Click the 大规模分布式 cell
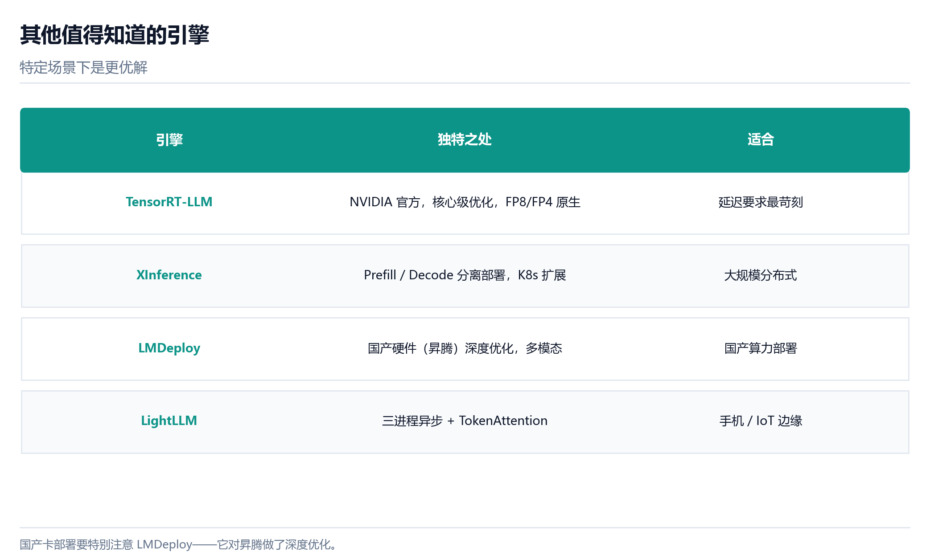Screen dimensions: 930x560 tap(761, 275)
